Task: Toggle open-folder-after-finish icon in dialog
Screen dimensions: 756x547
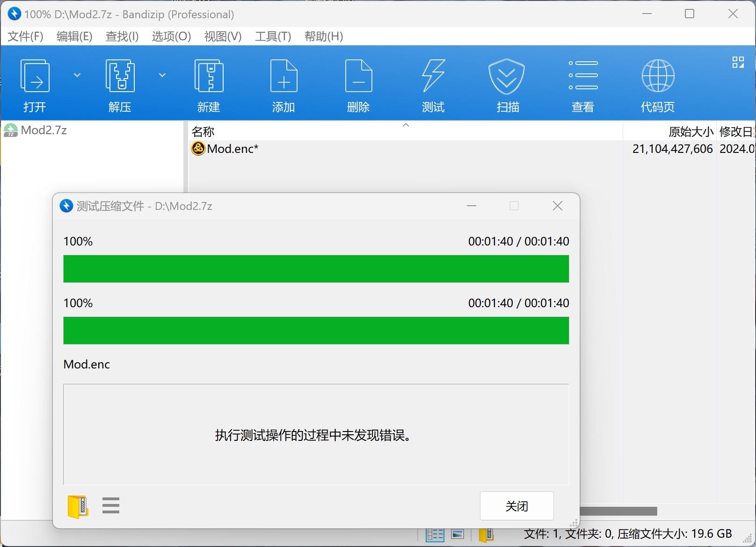Action: (78, 506)
